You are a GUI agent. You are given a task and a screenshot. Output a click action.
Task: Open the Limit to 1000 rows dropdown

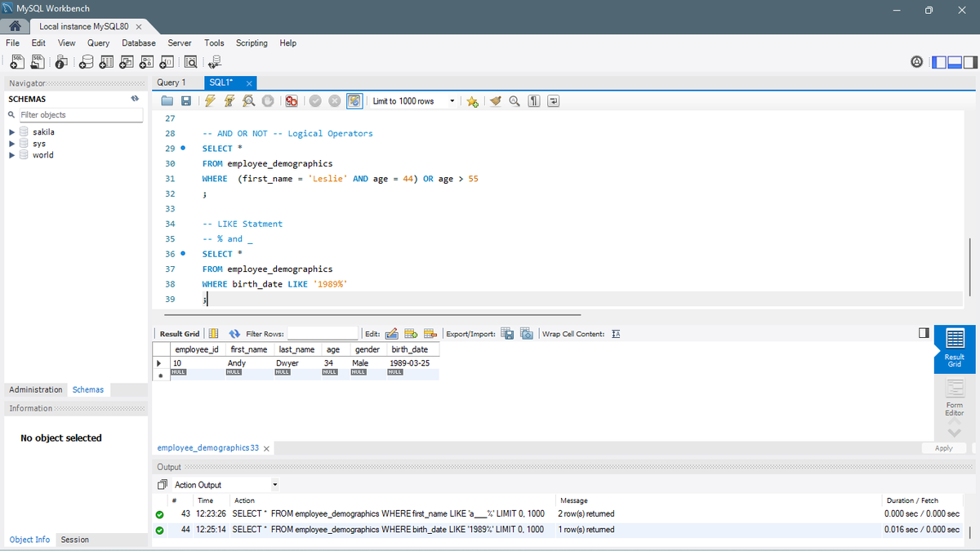pyautogui.click(x=413, y=101)
